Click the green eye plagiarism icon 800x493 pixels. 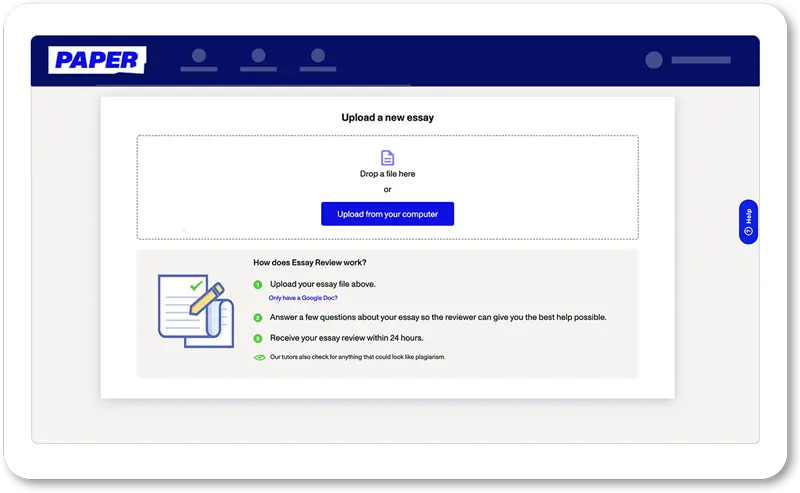(259, 357)
